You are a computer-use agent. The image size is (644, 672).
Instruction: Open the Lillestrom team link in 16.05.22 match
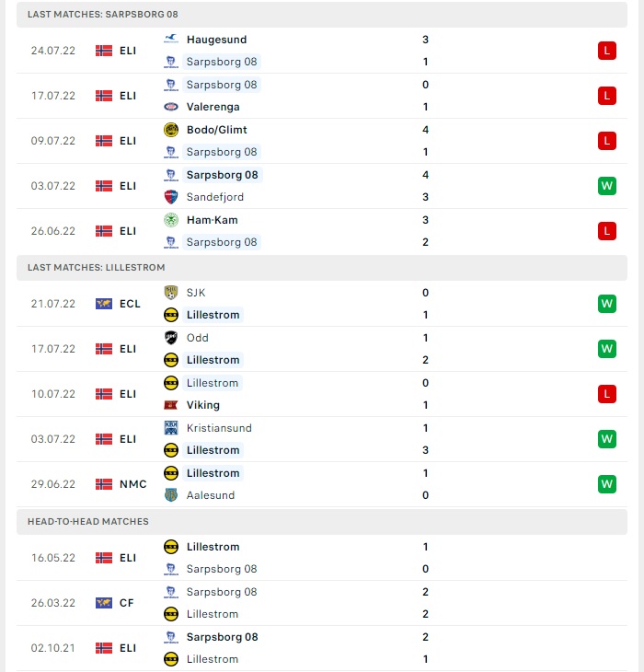click(x=213, y=547)
